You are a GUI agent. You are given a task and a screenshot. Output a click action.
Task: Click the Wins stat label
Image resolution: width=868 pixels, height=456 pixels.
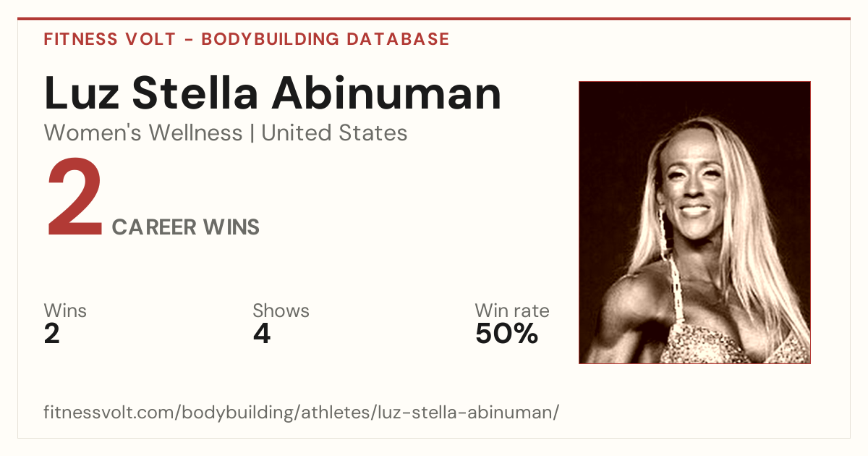pos(65,311)
